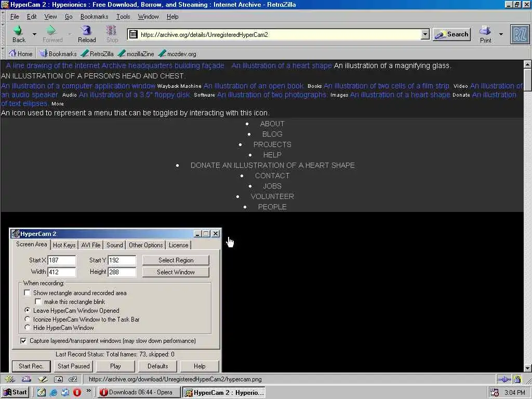The height and width of the screenshot is (399, 532).
Task: Click the Start Paused button
Action: coord(74,366)
